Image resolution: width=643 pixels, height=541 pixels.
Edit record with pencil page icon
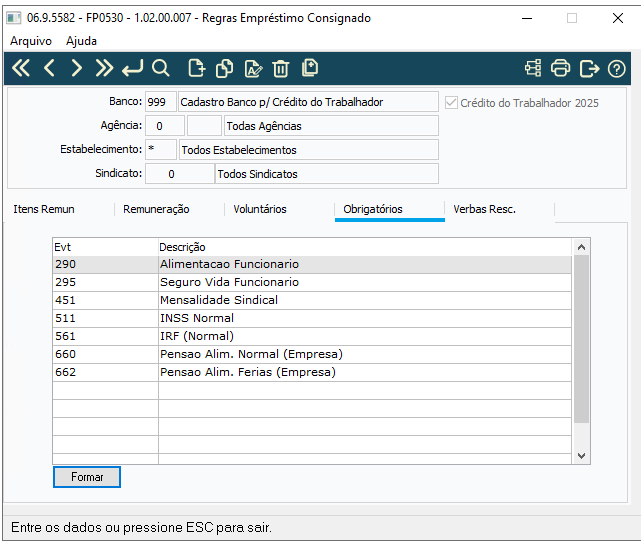coord(253,68)
